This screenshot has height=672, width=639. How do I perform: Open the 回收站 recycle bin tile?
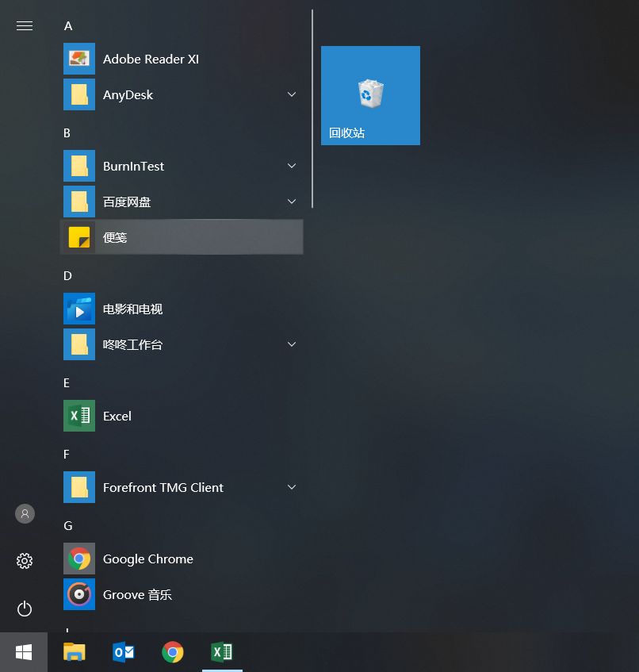(x=370, y=95)
